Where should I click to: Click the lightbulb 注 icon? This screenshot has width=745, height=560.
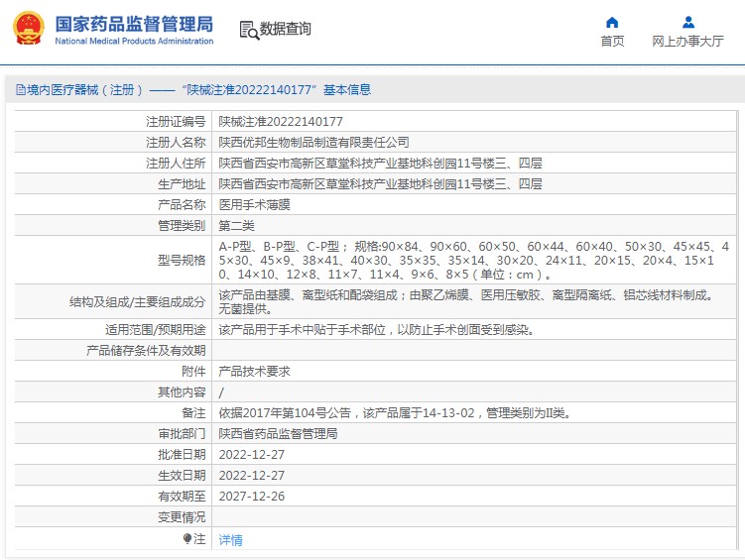click(x=187, y=538)
